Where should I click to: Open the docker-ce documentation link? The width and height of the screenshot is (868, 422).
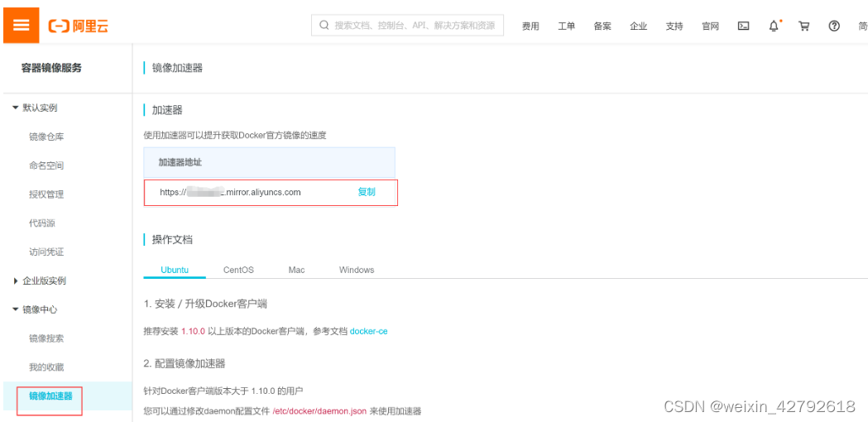(369, 331)
